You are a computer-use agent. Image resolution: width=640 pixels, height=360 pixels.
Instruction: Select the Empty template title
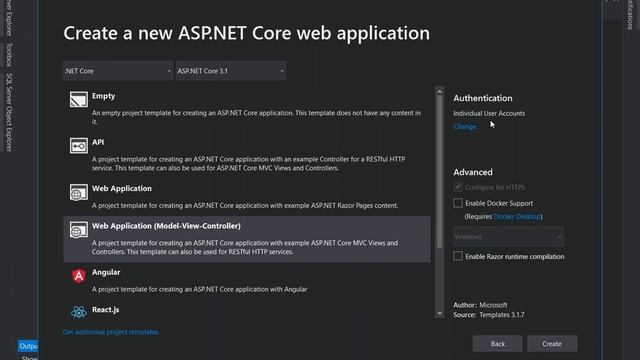pos(103,96)
